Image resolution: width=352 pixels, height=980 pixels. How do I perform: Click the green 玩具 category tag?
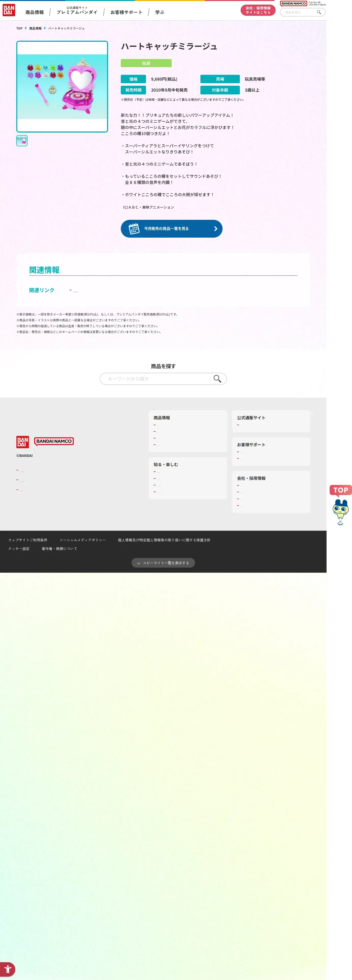[x=146, y=63]
